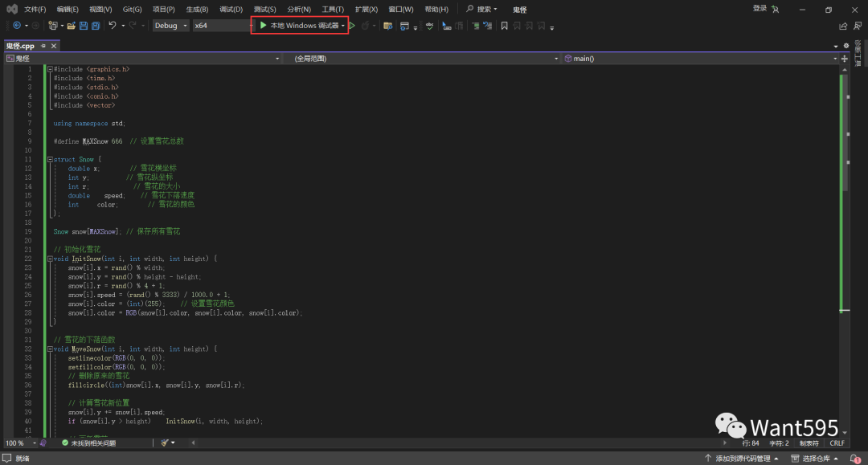This screenshot has height=465, width=868.
Task: Open the x64 platform dropdown
Action: tap(221, 26)
